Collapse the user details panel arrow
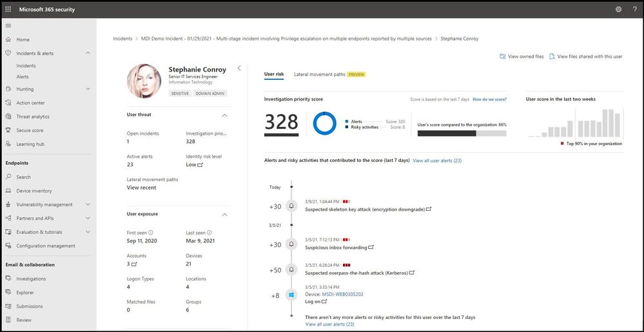This screenshot has width=644, height=332. [x=239, y=68]
